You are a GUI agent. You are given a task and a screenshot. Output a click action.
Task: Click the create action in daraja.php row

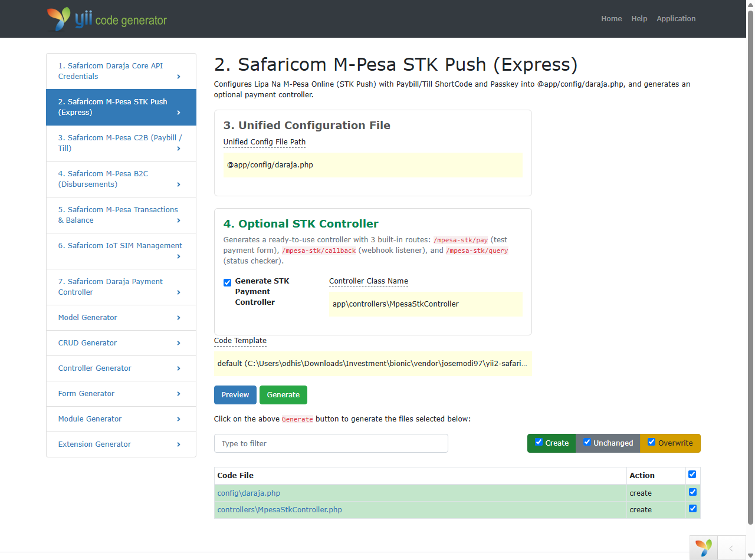coord(641,493)
